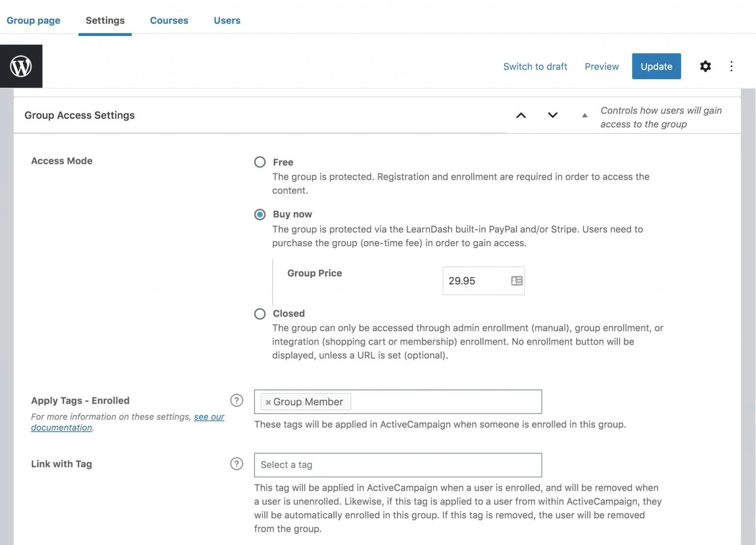Select the Buy now access mode
The width and height of the screenshot is (756, 545).
click(260, 215)
